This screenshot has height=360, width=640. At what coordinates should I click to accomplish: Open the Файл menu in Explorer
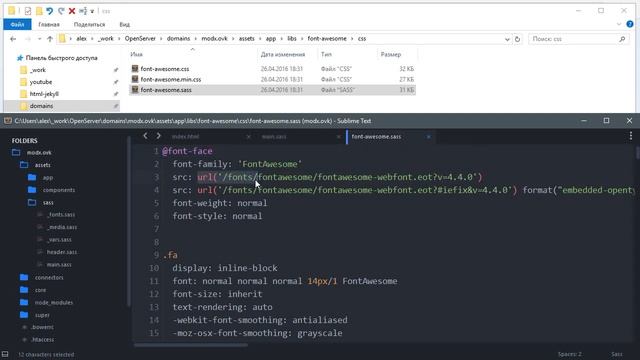(x=17, y=24)
